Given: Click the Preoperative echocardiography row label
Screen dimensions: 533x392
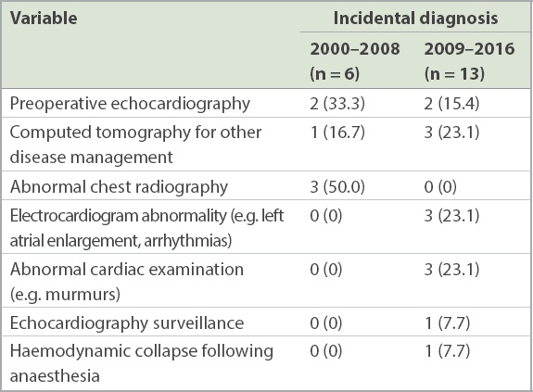Looking at the screenshot, I should 130,104.
